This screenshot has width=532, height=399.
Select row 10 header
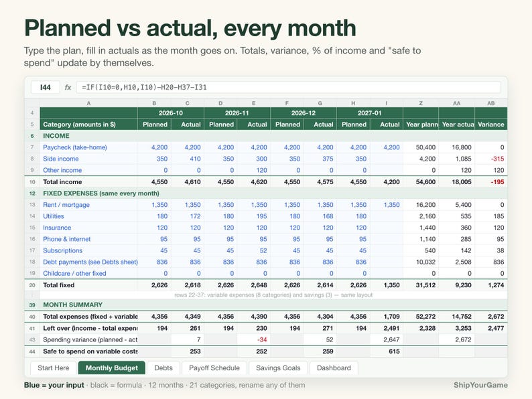[x=32, y=181]
